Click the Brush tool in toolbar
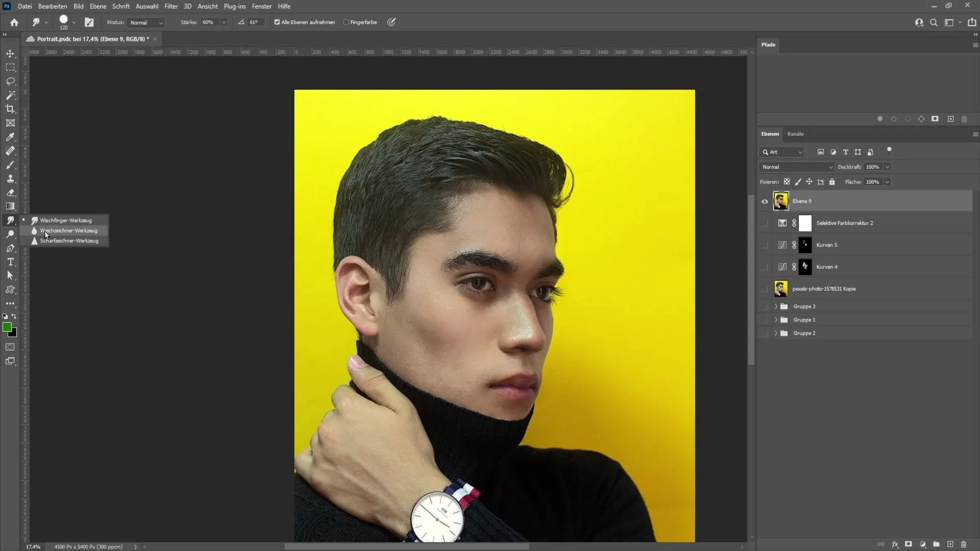Viewport: 980px width, 551px height. coord(10,165)
